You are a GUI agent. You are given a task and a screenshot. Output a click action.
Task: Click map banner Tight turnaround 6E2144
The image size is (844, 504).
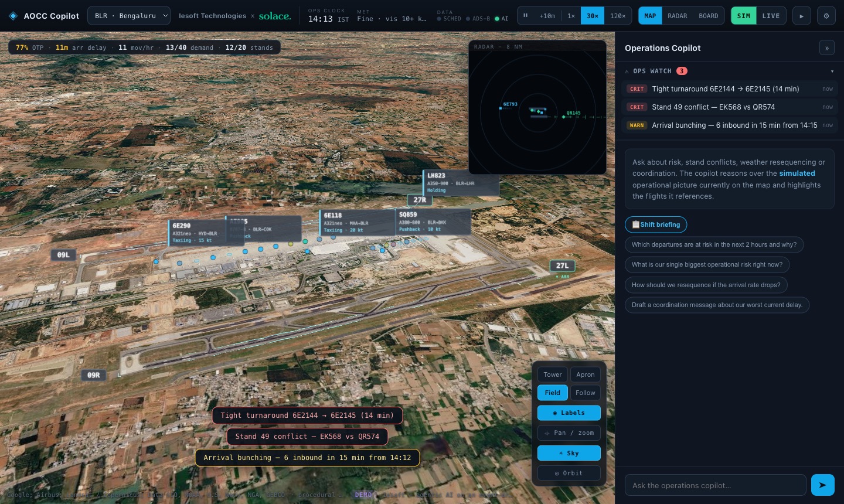tap(307, 416)
